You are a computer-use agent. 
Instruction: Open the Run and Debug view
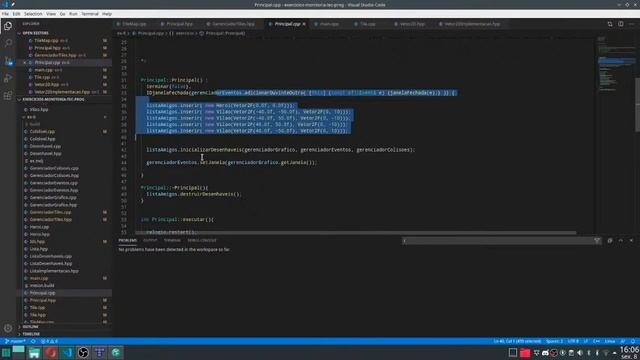coord(8,78)
